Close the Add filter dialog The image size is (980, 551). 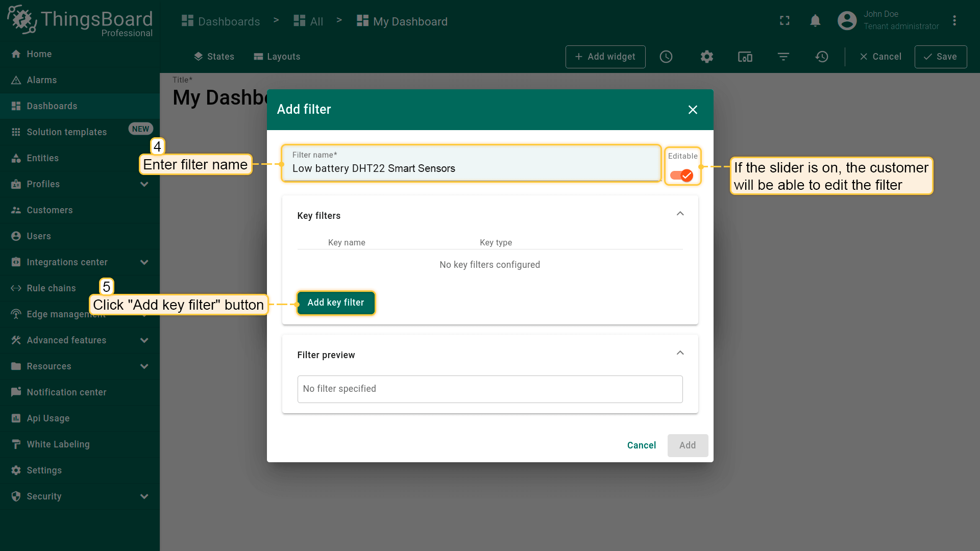click(693, 110)
